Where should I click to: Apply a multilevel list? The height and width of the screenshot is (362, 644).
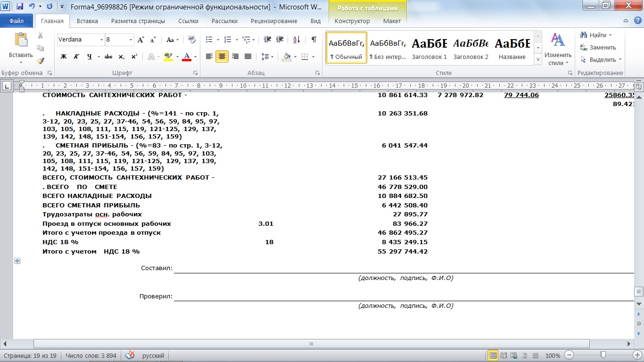tap(245, 40)
